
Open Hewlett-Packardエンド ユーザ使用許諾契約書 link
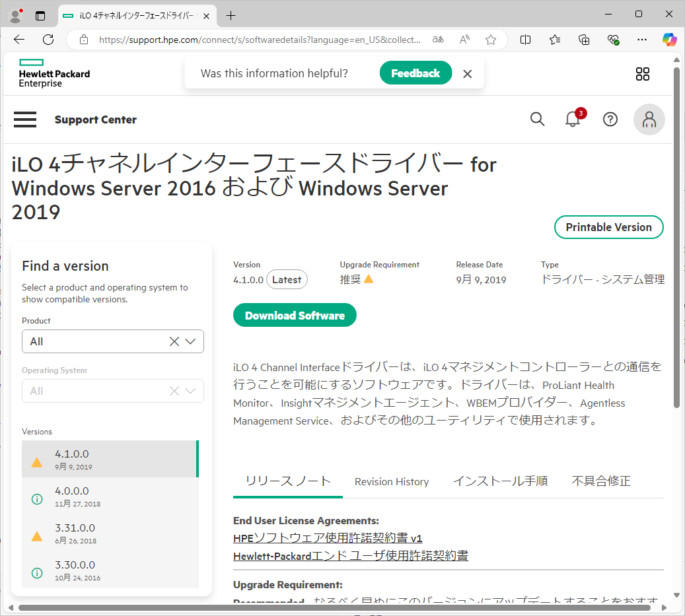tap(351, 556)
